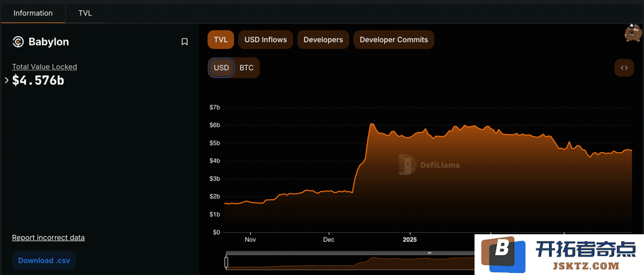Screen dimensions: 644x275
Task: Click the chart range navigator bar
Action: (x=350, y=262)
